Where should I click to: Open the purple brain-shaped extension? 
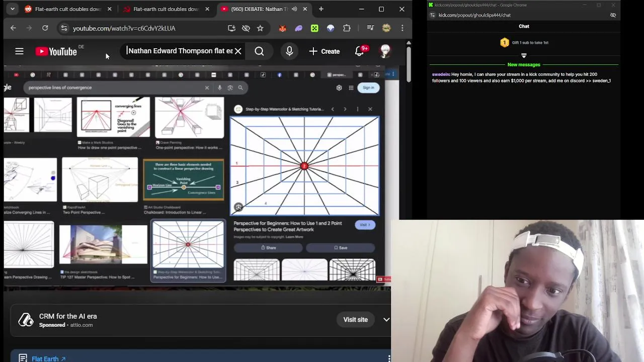coord(298,28)
